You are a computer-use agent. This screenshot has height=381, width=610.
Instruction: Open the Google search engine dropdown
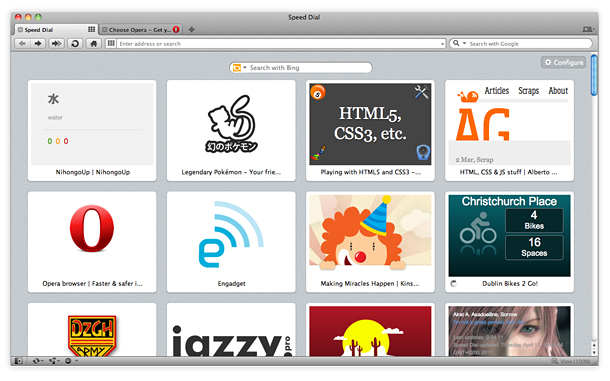(465, 44)
